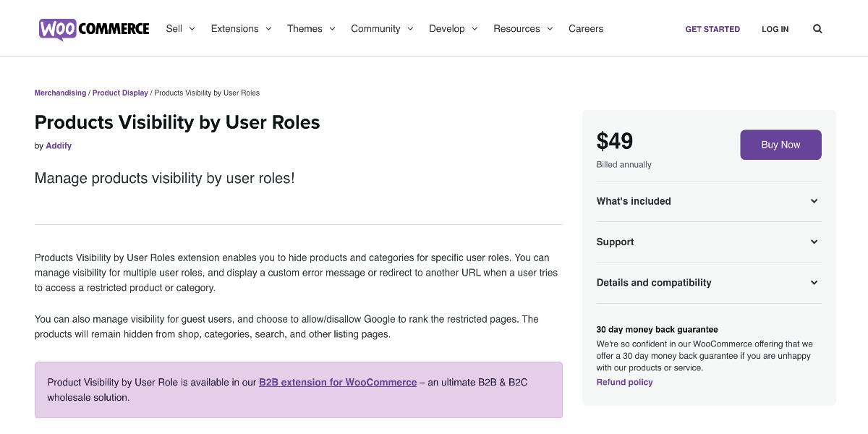
Task: Click the Themes dropdown chevron
Action: [332, 29]
